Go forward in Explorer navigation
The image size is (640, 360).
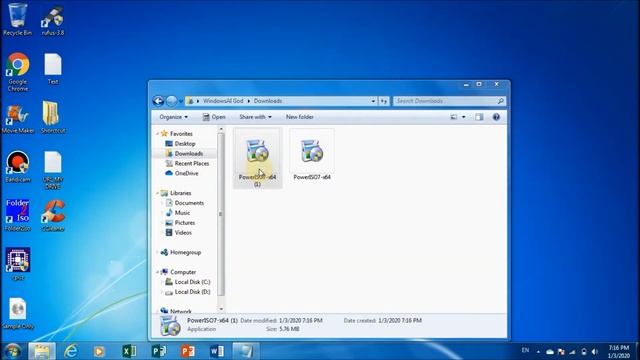171,101
